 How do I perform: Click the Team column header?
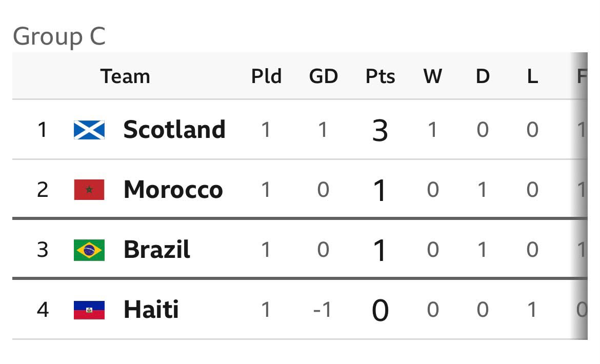tap(125, 76)
